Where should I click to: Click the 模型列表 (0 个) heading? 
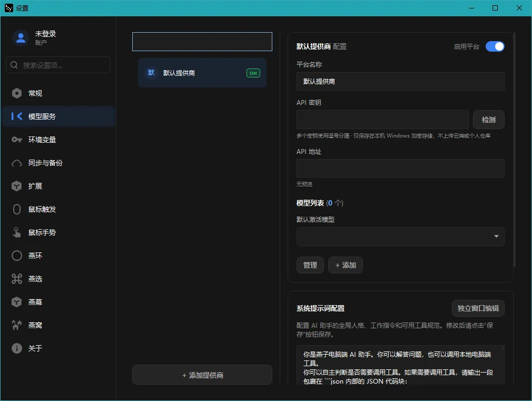[320, 203]
